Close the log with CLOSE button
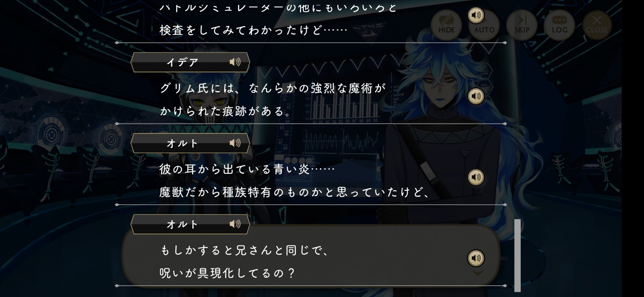The image size is (644, 297). pos(597,25)
